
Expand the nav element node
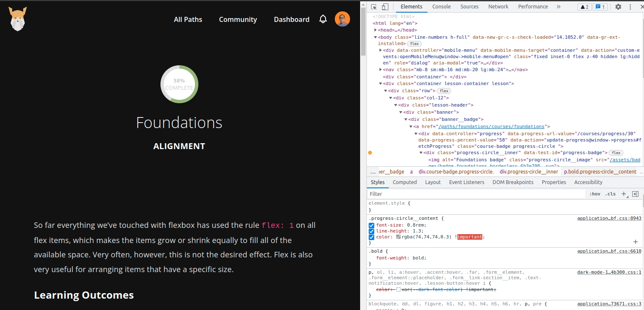(x=380, y=70)
